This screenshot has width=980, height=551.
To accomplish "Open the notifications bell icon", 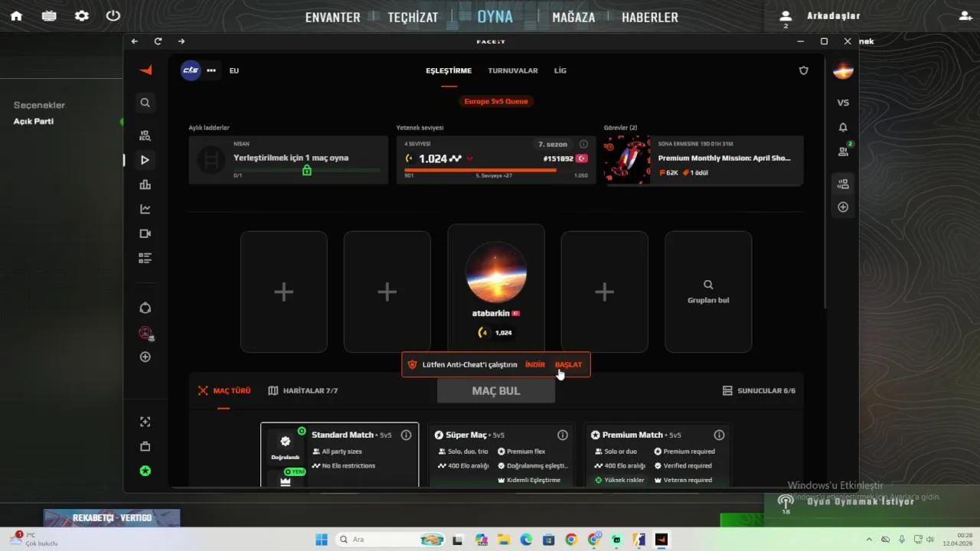I will [843, 127].
